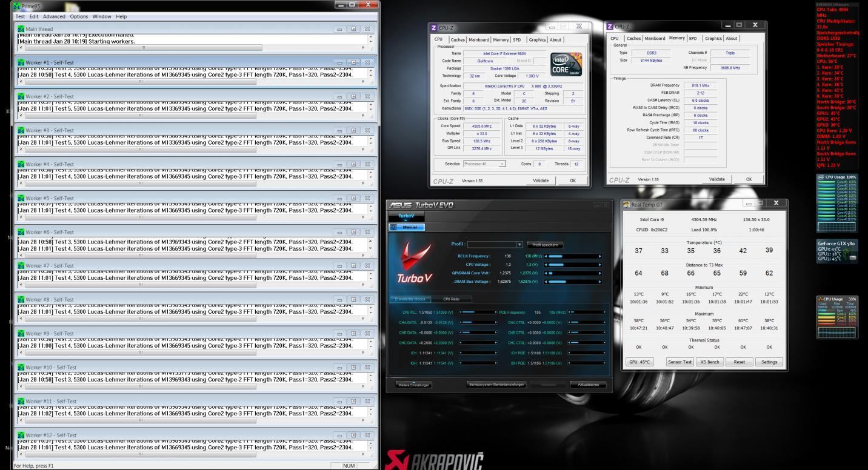Viewport: 868px width, 470px height.
Task: Click the Manual mode icon in TurboV EVO
Action: point(395,227)
